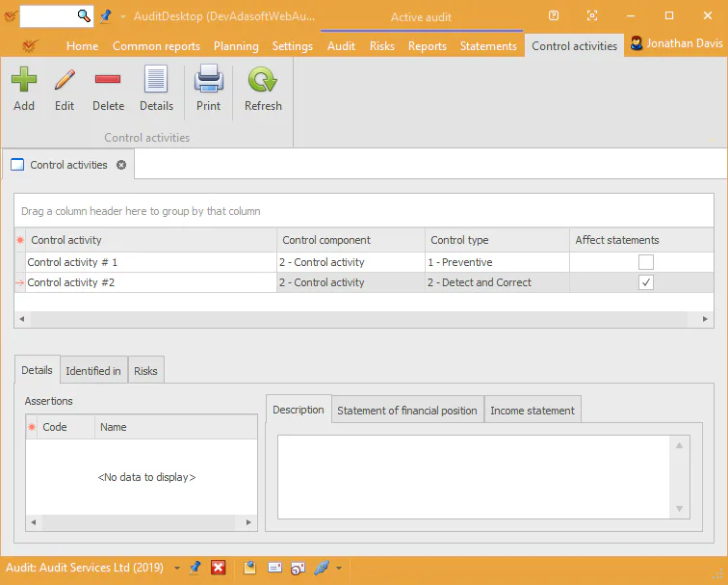Image resolution: width=728 pixels, height=585 pixels.
Task: Uncheck Affect statements for Control activity #2
Action: tap(646, 282)
